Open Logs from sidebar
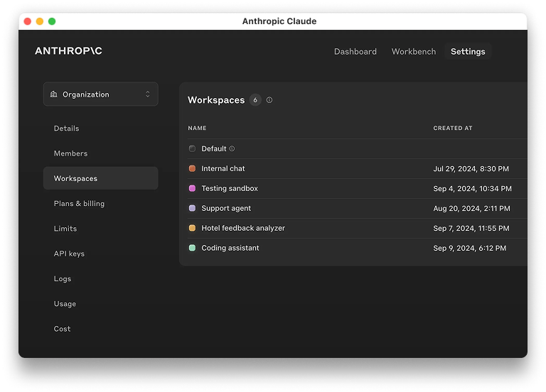Screen dimensions: 546x392 [63, 278]
